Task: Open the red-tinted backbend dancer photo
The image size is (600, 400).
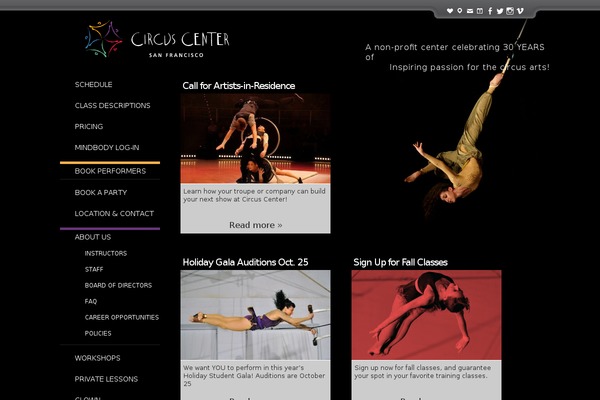Action: [426, 315]
